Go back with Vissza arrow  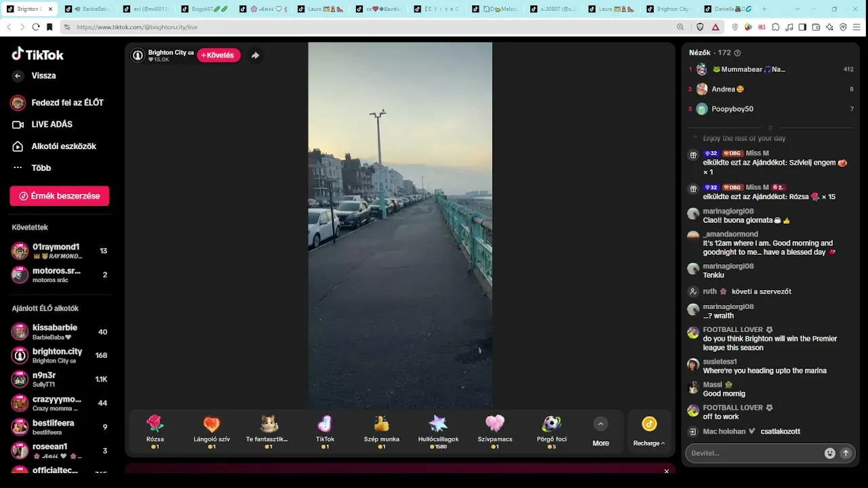(18, 76)
